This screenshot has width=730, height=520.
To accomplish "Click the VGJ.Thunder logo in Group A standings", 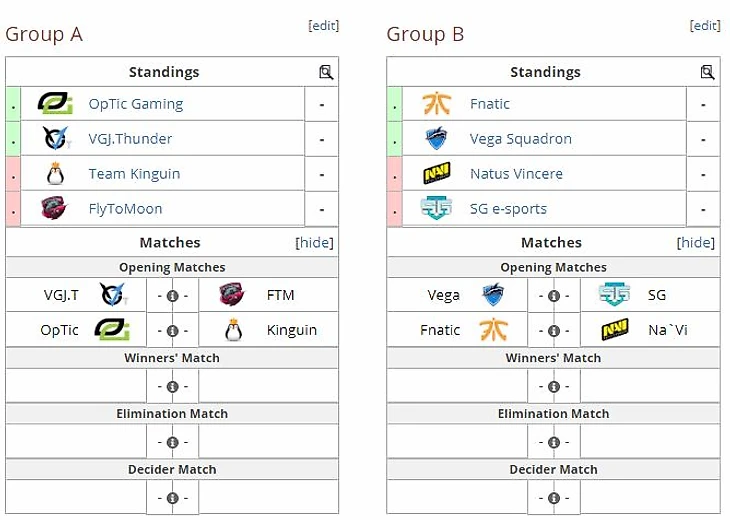I will [55, 139].
